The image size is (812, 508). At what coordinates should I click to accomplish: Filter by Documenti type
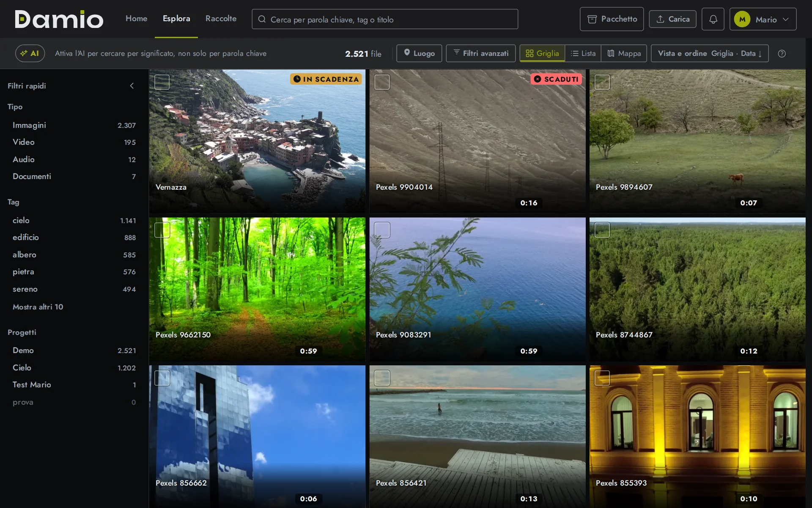(x=74, y=177)
